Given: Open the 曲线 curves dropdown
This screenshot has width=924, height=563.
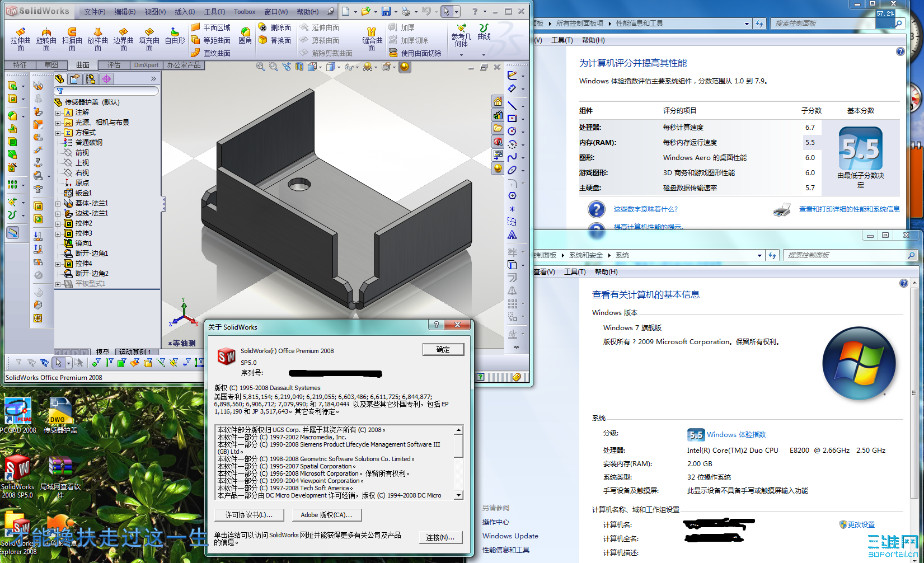Looking at the screenshot, I should 484,55.
